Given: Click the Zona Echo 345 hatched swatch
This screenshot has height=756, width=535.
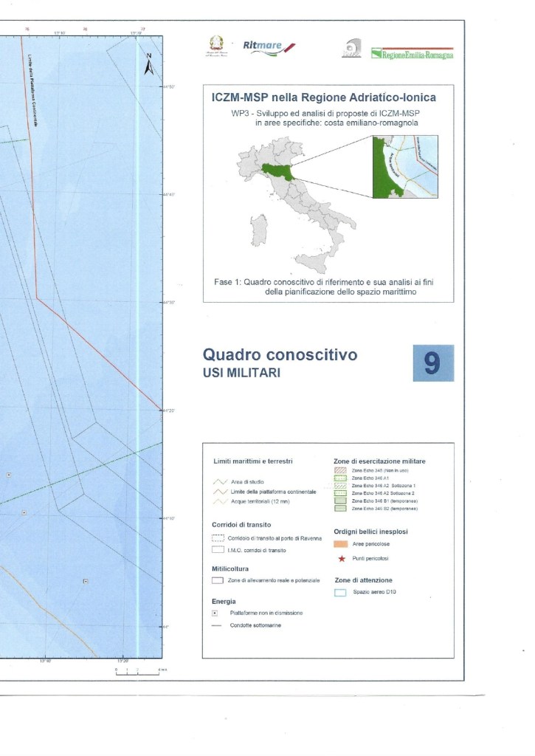Looking at the screenshot, I should tap(341, 470).
